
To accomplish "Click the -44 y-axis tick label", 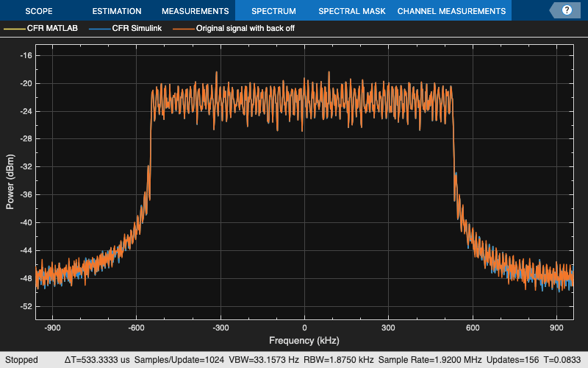I will point(26,250).
